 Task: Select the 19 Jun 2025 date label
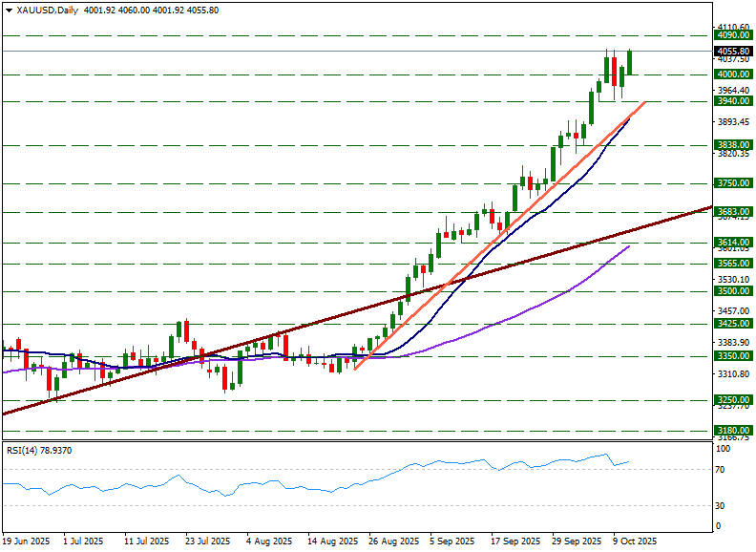(26, 541)
